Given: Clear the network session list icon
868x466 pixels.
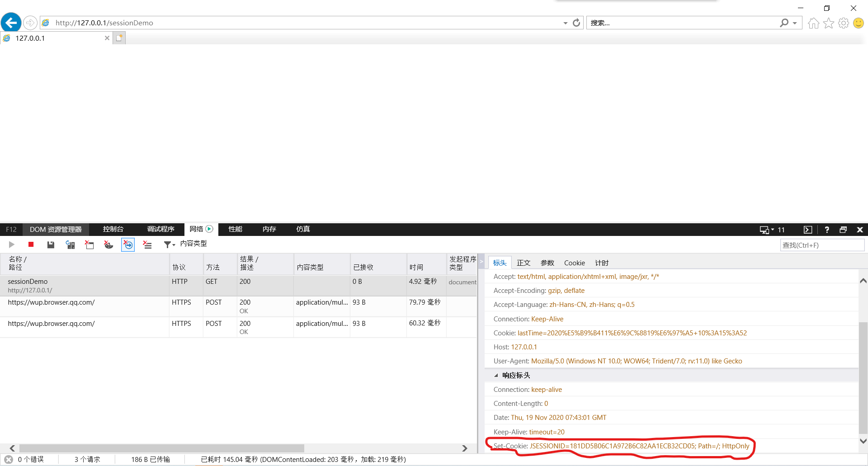Looking at the screenshot, I should point(147,245).
